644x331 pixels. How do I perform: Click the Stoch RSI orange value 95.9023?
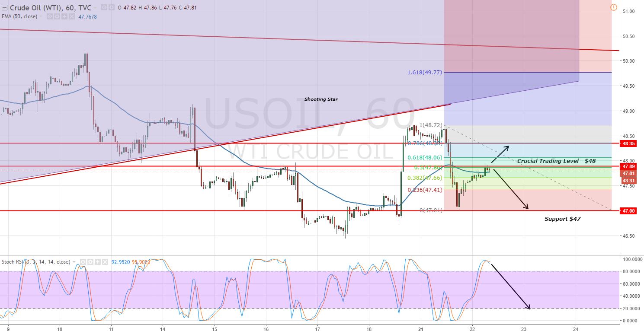coord(141,262)
